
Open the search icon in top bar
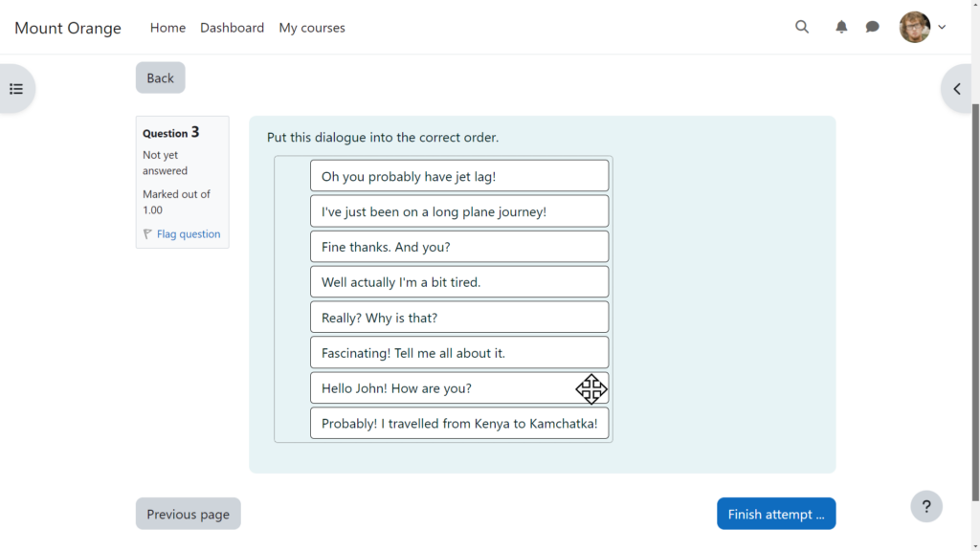(802, 27)
